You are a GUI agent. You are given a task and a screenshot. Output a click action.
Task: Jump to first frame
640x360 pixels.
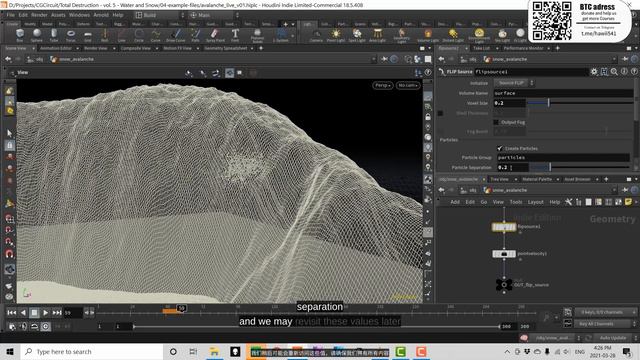click(11, 313)
